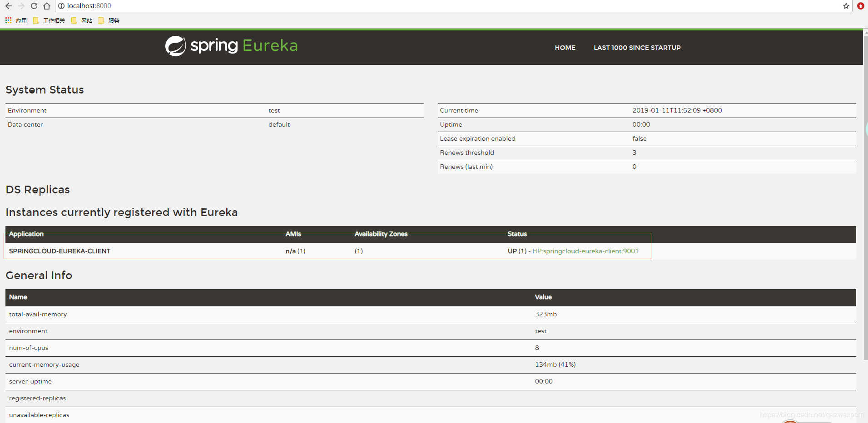This screenshot has height=423, width=868.
Task: Click the num-of-cpus row name
Action: [x=29, y=348]
